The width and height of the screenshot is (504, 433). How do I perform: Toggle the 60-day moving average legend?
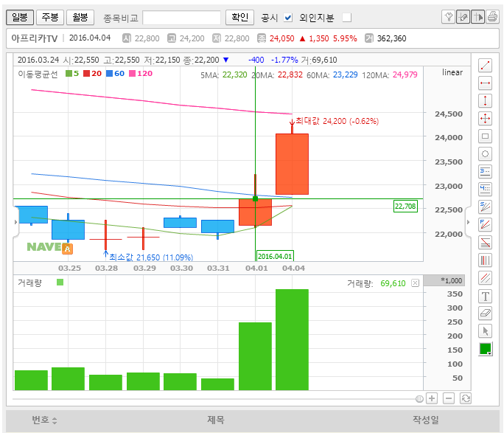(116, 73)
